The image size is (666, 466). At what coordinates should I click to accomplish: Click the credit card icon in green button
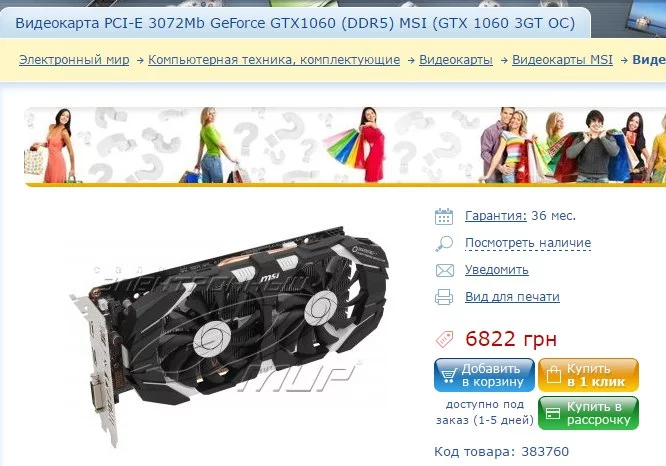click(x=553, y=413)
